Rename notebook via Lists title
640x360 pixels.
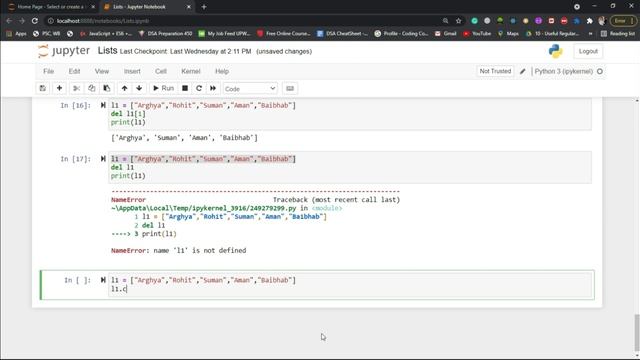(107, 51)
